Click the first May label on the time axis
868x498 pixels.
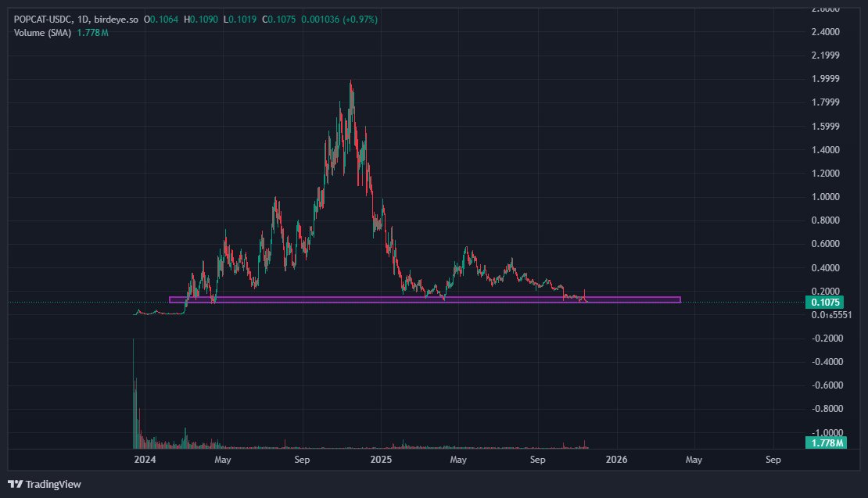pos(223,460)
